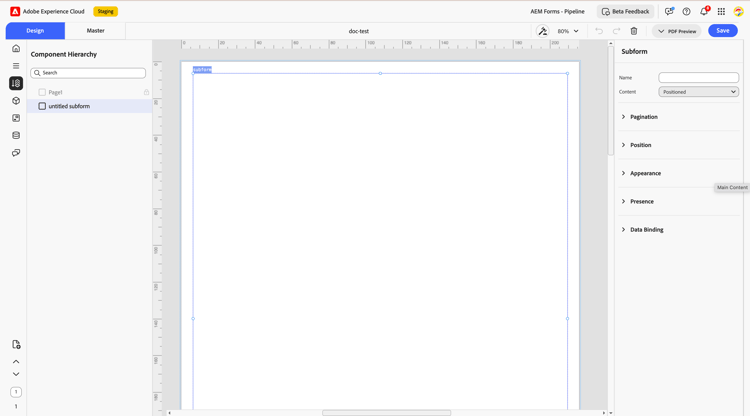Click the add page icon
750x416 pixels.
[x=16, y=345]
